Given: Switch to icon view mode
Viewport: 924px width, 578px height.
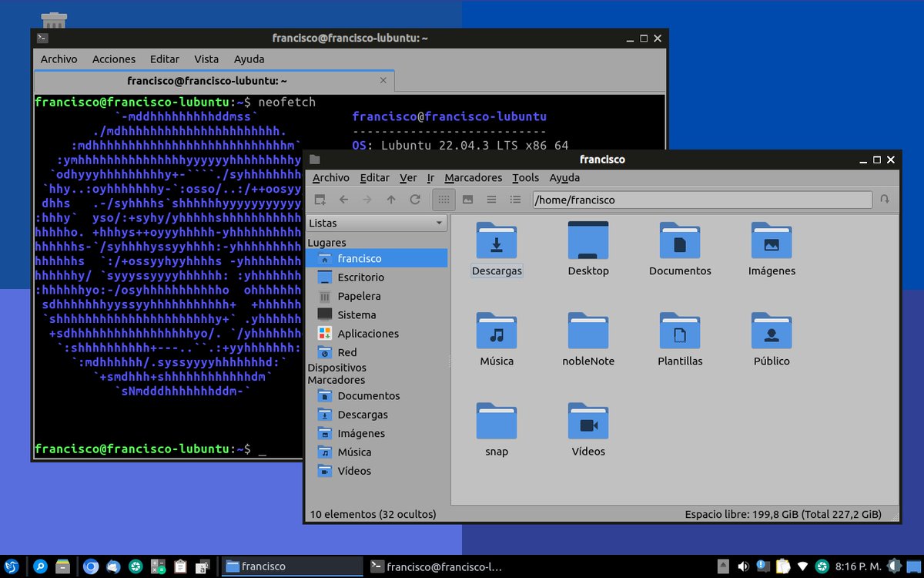Looking at the screenshot, I should 444,200.
